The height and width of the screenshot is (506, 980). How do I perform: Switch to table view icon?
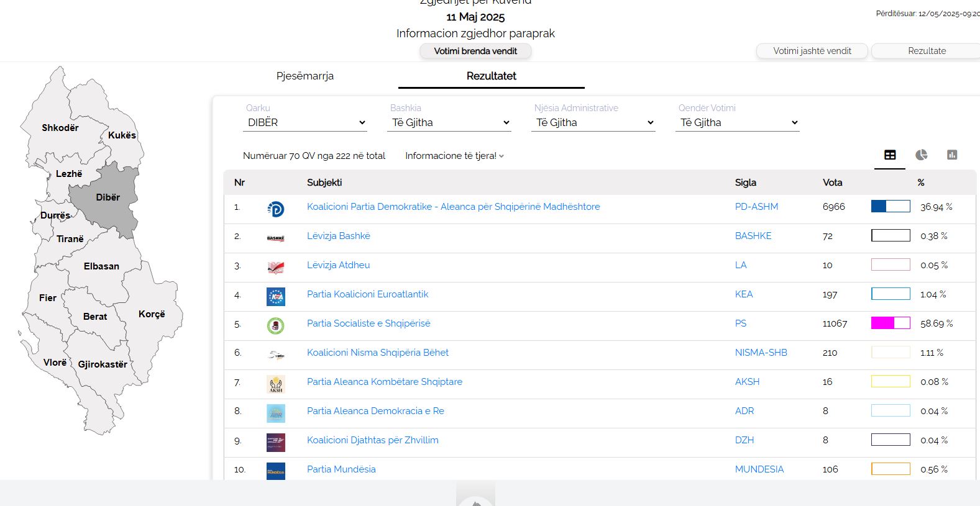890,155
